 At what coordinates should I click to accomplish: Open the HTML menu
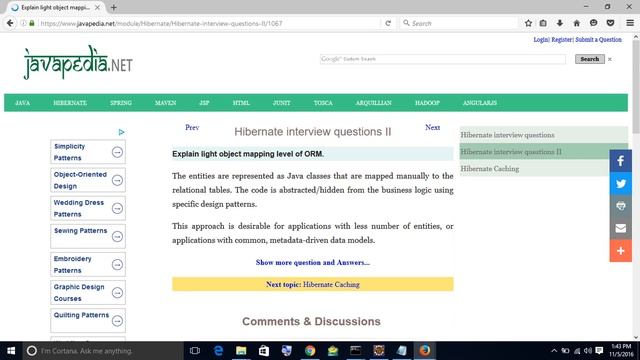tap(241, 103)
